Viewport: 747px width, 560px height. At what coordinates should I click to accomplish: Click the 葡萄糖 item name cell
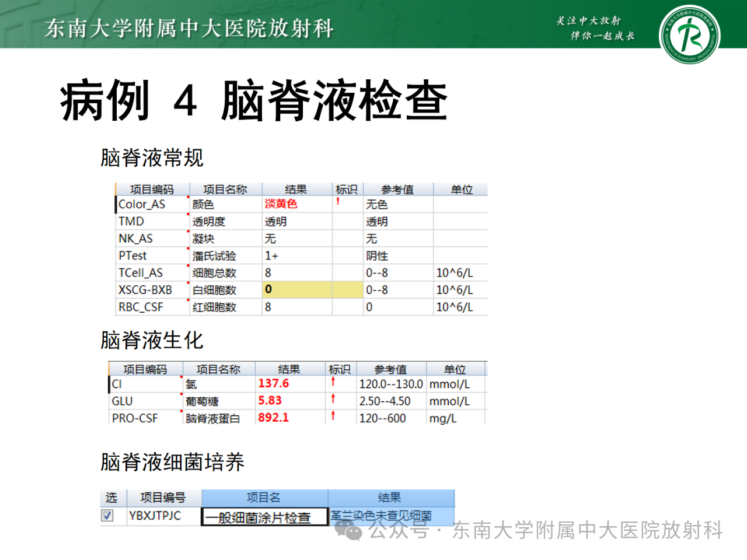click(x=219, y=401)
